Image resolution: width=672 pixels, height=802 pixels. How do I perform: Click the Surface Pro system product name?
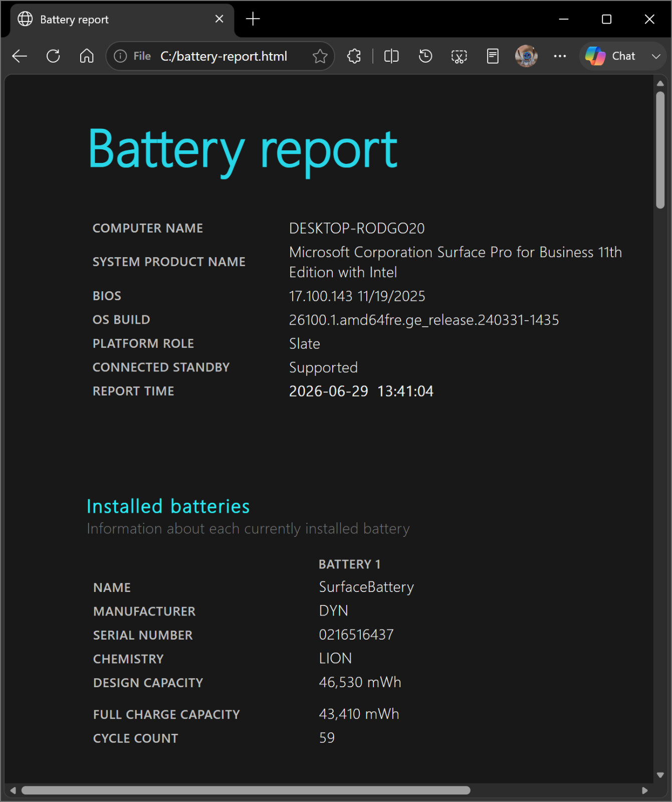coord(456,262)
